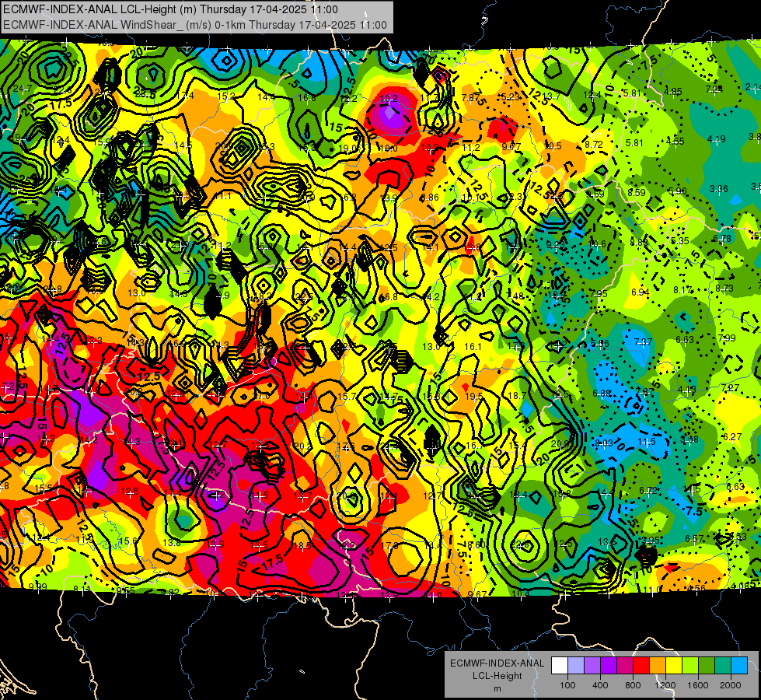The width and height of the screenshot is (761, 700).
Task: Click the map value 6.35
Action: tap(680, 240)
